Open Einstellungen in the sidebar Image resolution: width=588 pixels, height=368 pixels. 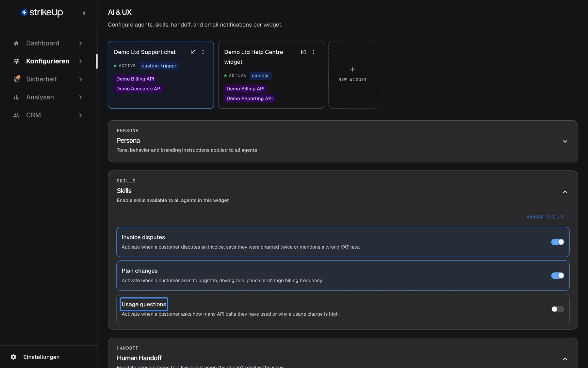click(x=41, y=357)
